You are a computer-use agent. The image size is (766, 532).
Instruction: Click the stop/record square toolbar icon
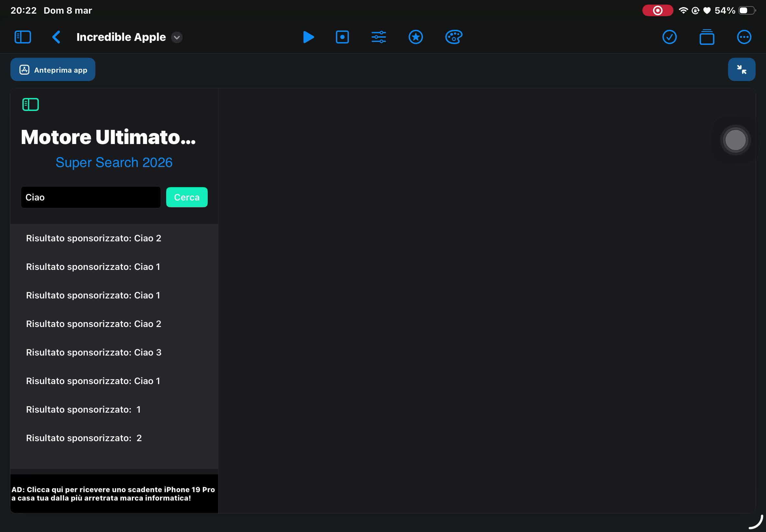point(342,37)
